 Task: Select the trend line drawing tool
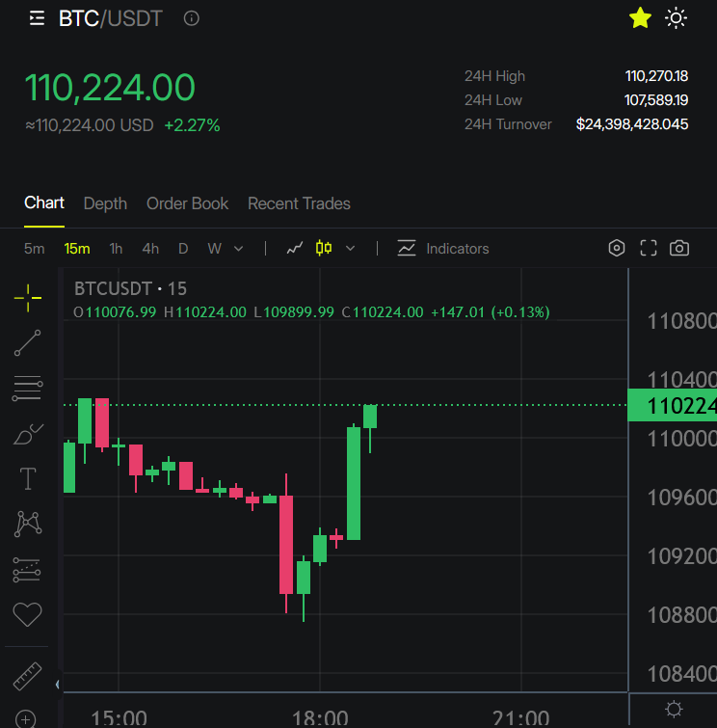[x=27, y=343]
